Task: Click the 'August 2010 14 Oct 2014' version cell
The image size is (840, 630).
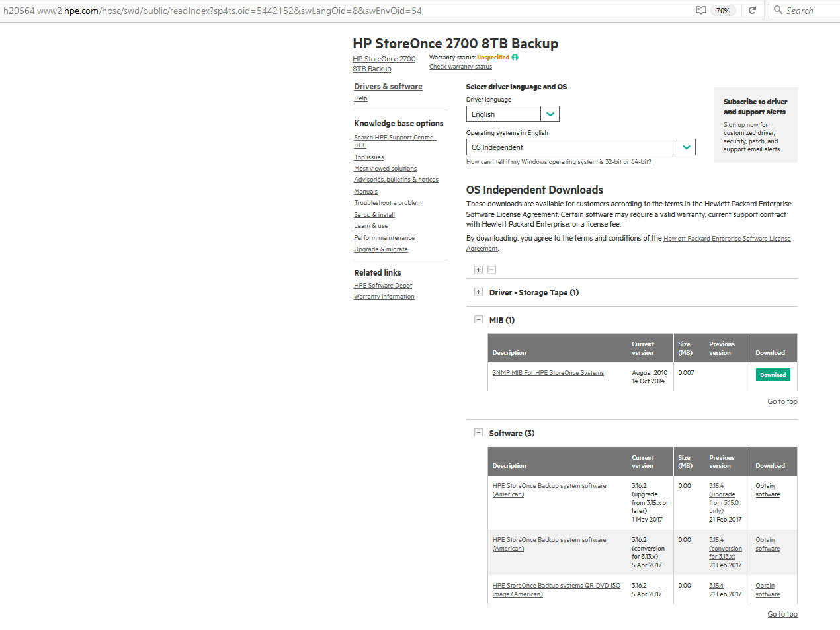Action: pos(650,377)
